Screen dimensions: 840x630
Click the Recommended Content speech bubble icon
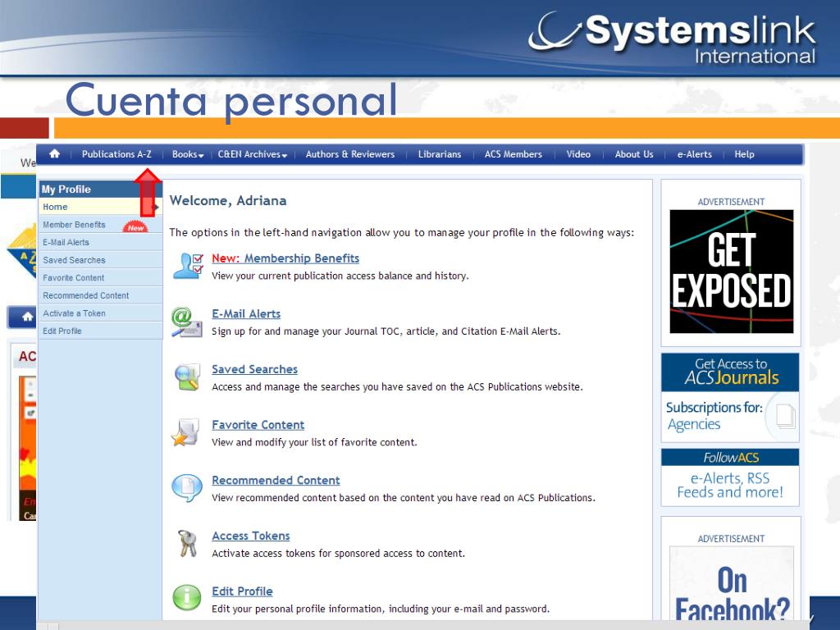pos(186,487)
